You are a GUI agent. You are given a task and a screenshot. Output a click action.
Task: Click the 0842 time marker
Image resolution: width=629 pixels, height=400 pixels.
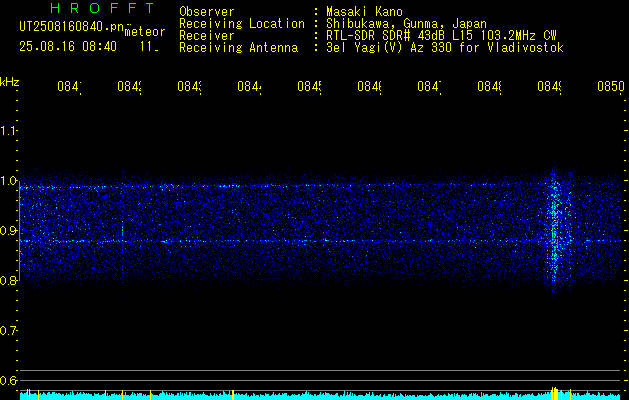coord(130,86)
